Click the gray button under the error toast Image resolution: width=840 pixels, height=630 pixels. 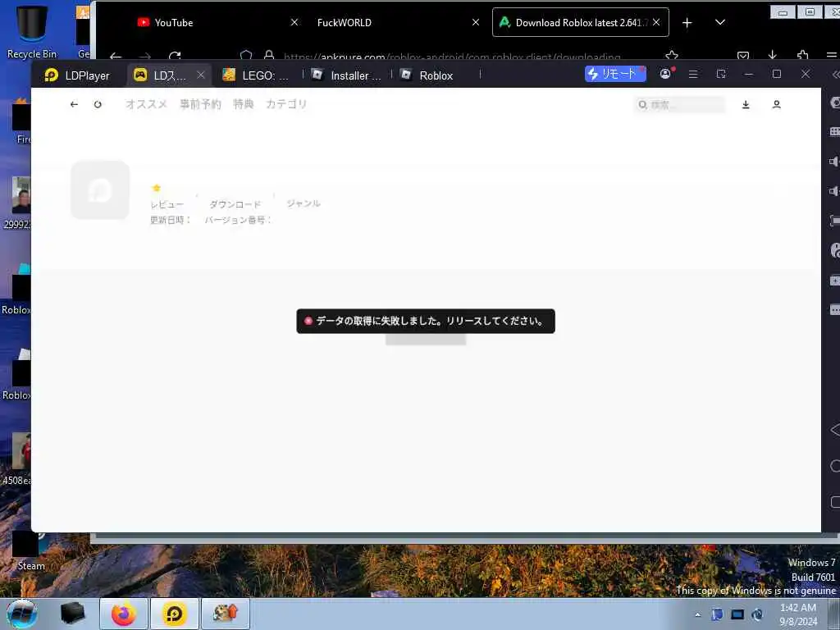point(426,339)
